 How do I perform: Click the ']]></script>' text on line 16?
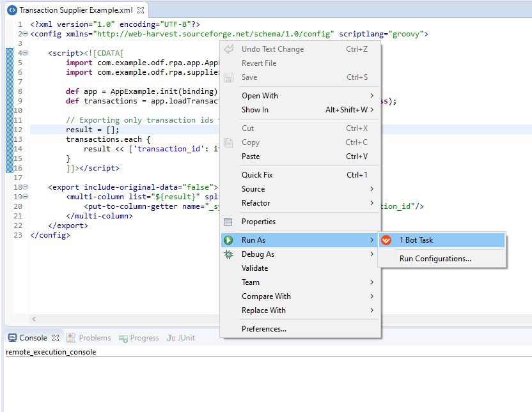pyautogui.click(x=93, y=168)
